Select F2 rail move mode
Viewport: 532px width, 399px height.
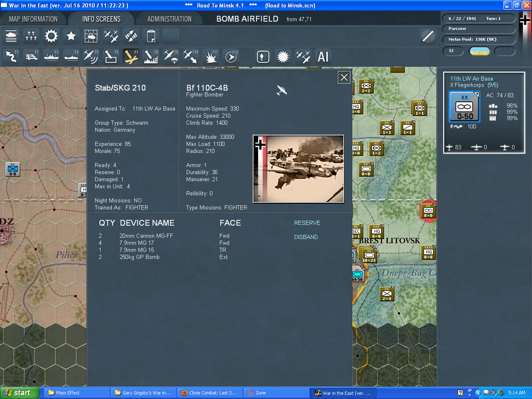point(31,57)
